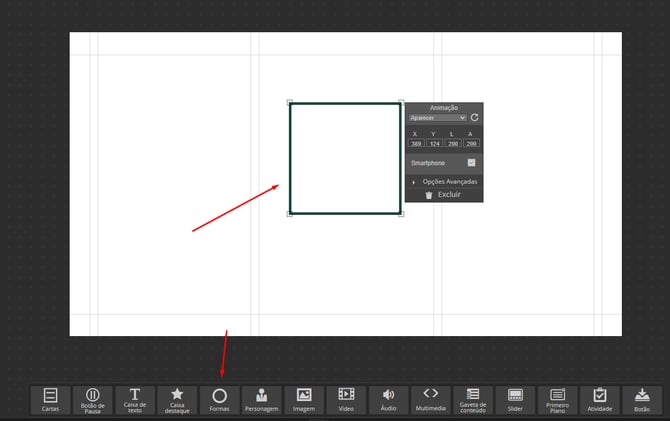The image size is (670, 421).
Task: Click Excluir to delete the shape
Action: click(444, 195)
